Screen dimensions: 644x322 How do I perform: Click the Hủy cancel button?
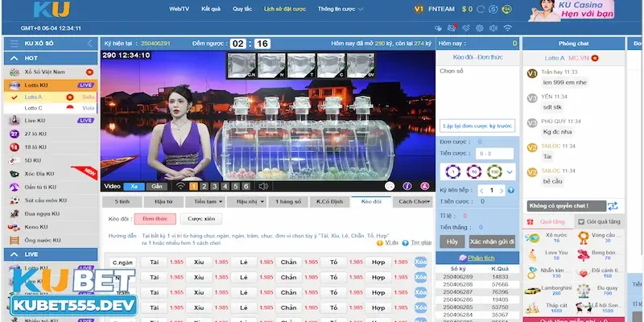(x=452, y=242)
